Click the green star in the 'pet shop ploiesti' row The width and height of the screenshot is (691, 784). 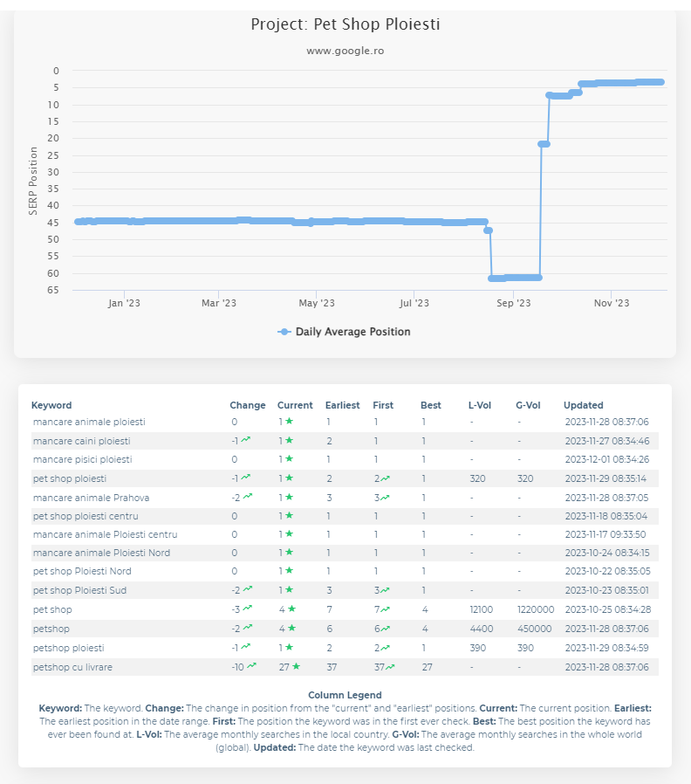coord(289,478)
